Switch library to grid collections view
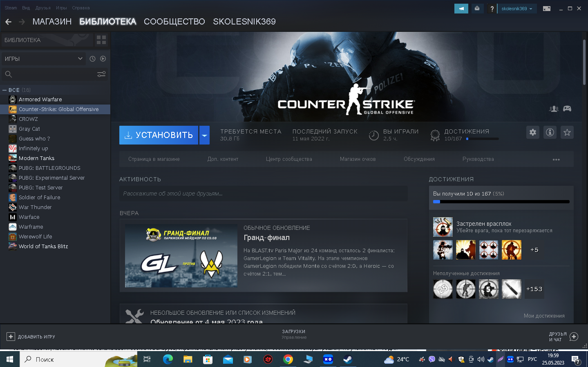Image resolution: width=588 pixels, height=367 pixels. (x=101, y=40)
